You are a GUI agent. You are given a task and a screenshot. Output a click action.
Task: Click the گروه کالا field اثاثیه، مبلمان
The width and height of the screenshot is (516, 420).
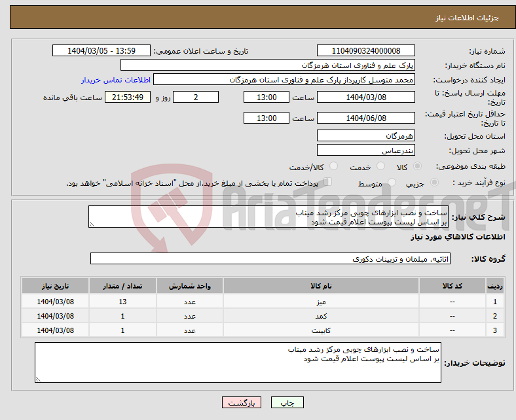click(270, 258)
